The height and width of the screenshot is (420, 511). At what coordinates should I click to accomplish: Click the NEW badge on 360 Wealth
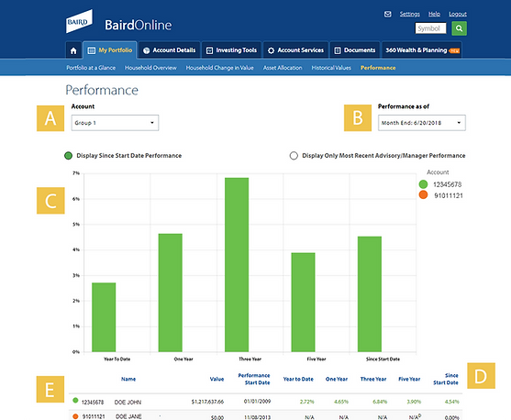tap(454, 50)
